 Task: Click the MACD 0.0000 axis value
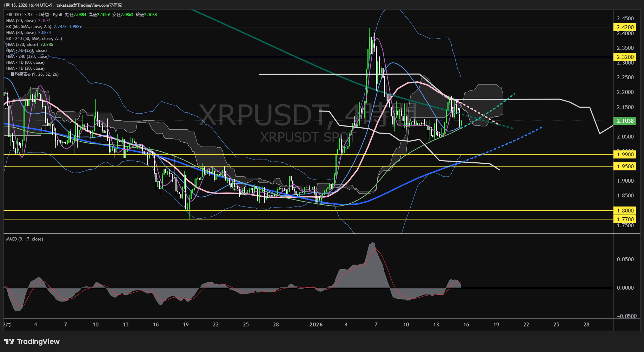(x=625, y=288)
